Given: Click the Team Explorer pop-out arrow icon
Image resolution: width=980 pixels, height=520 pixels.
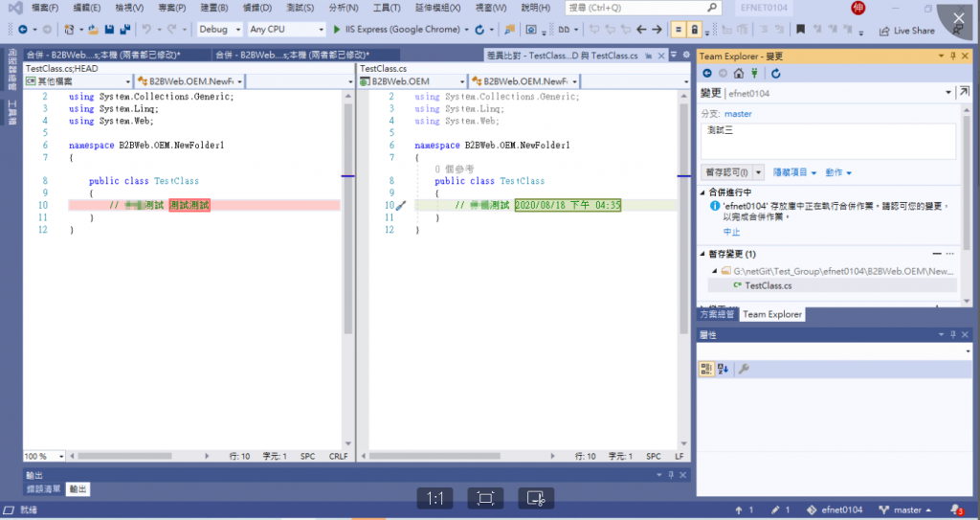Looking at the screenshot, I should 965,92.
